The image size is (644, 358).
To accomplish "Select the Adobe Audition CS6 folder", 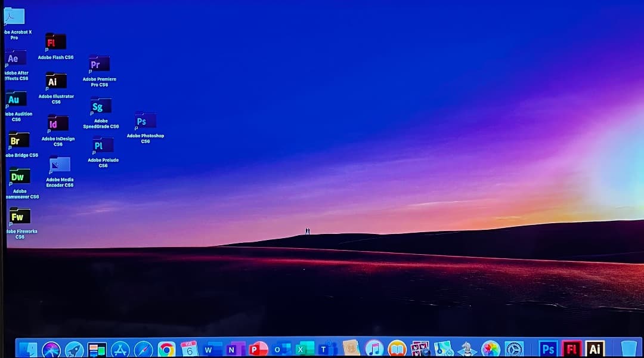I will [16, 100].
